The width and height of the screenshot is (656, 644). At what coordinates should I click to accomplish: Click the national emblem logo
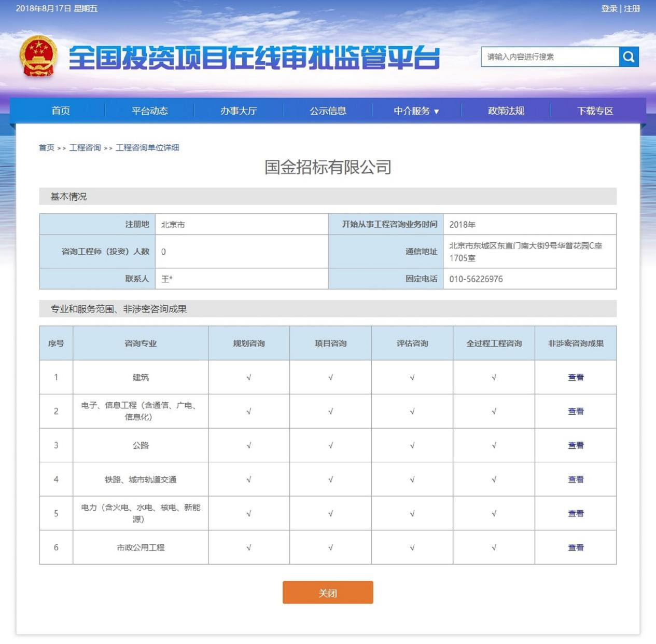pyautogui.click(x=38, y=57)
